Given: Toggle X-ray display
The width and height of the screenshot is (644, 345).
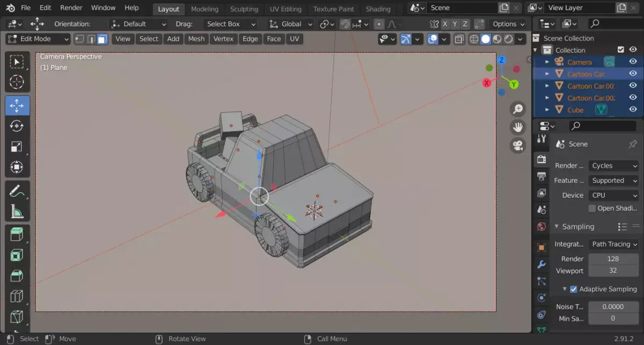Looking at the screenshot, I should click(459, 39).
